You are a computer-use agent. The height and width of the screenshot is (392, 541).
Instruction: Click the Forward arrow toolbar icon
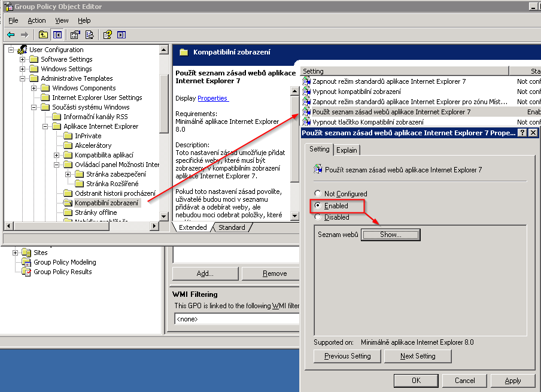(25, 35)
